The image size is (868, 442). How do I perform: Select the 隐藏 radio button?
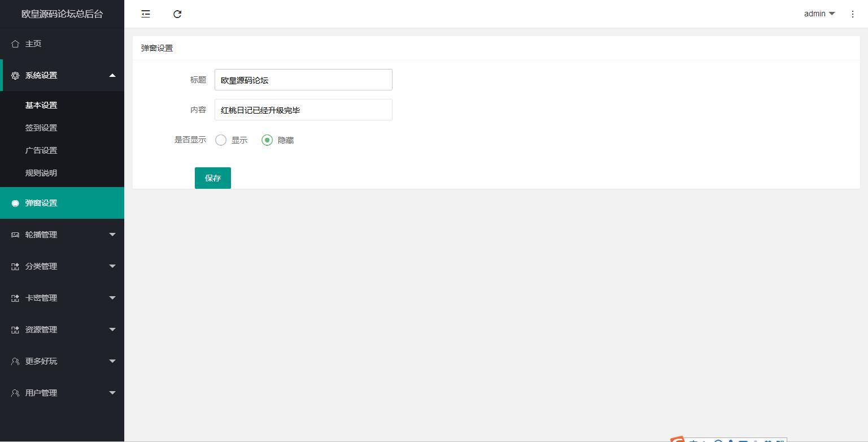click(x=267, y=140)
